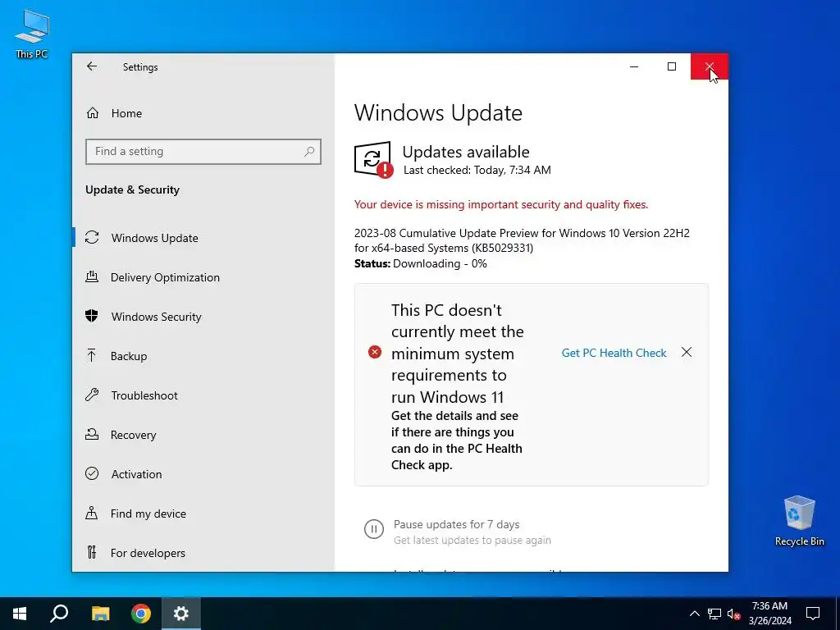This screenshot has width=840, height=630.
Task: Click the Recovery sidebar icon
Action: (x=92, y=435)
